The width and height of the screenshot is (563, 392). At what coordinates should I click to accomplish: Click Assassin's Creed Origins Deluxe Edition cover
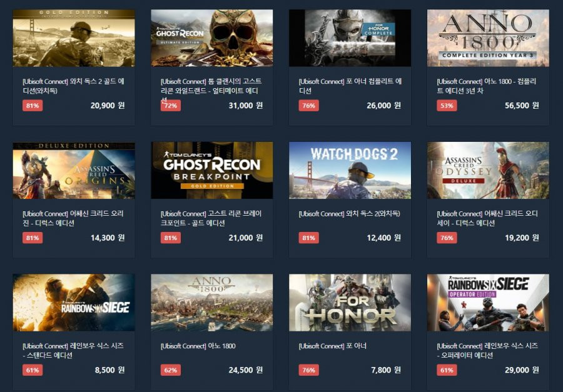pos(74,171)
